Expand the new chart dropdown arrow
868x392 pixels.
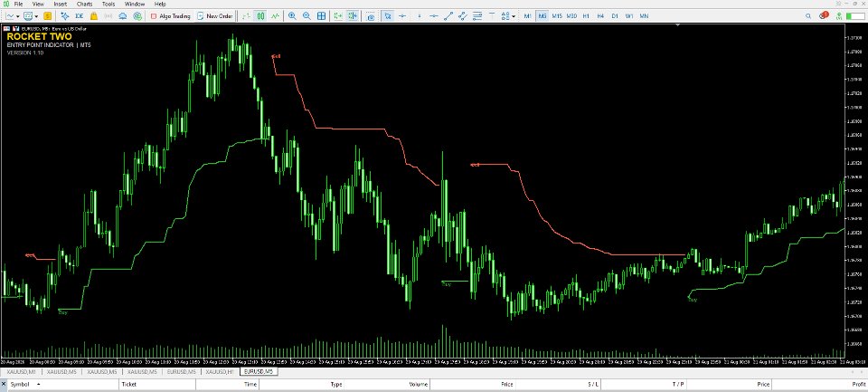point(18,16)
